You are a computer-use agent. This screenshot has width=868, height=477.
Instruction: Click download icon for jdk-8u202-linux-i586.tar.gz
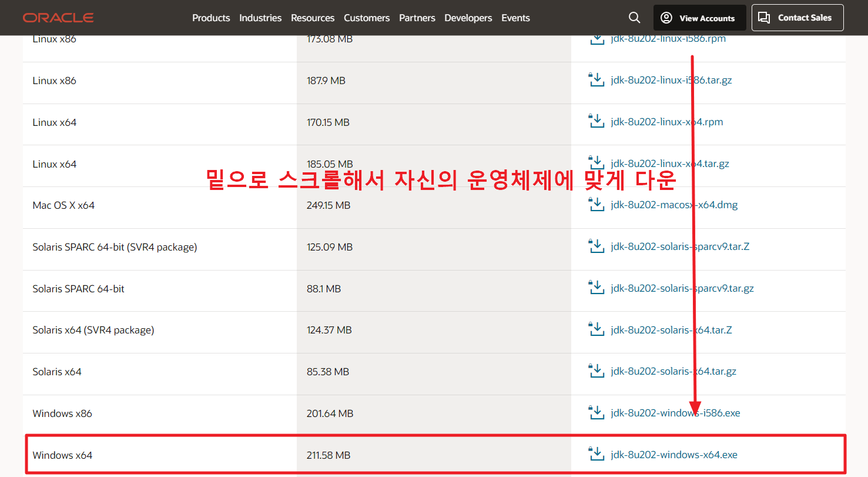tap(596, 79)
